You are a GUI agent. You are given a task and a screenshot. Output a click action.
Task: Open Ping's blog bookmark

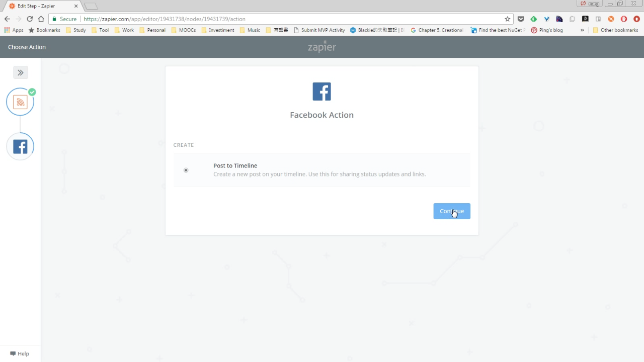547,30
